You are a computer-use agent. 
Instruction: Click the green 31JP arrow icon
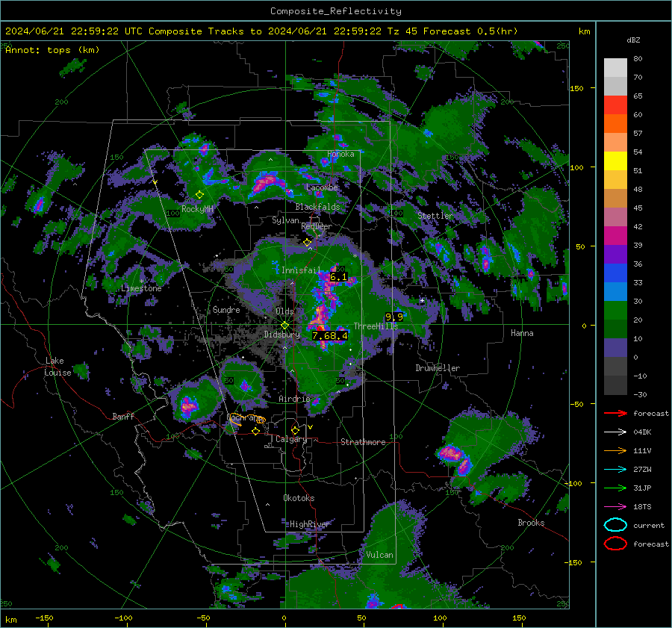[x=615, y=488]
